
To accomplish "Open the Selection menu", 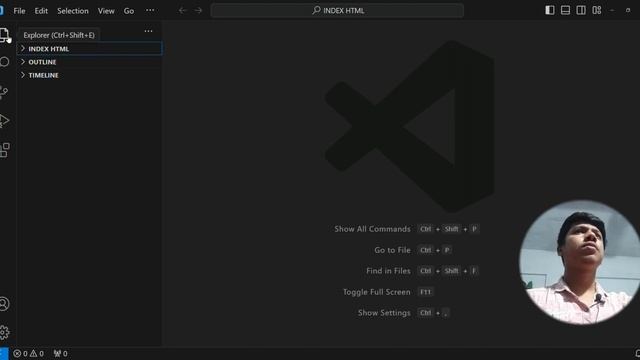I will [x=73, y=11].
